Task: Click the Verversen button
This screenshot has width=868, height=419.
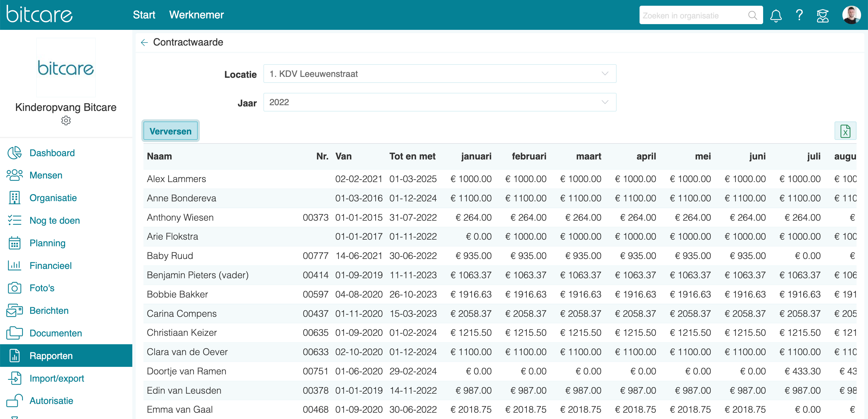Action: coord(171,131)
